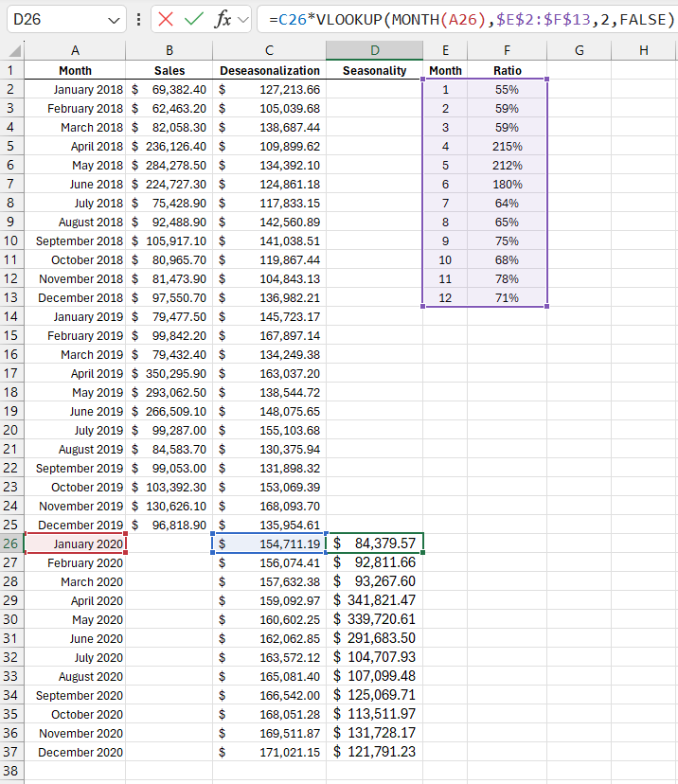The height and width of the screenshot is (784, 678).
Task: Click the December 2020 seasonality value $121,791.23
Action: 375,752
